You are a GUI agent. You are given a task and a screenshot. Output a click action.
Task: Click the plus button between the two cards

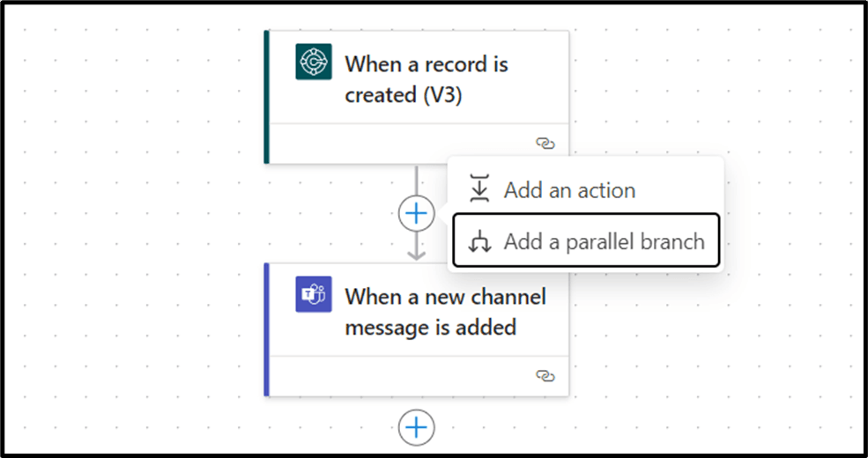coord(416,212)
